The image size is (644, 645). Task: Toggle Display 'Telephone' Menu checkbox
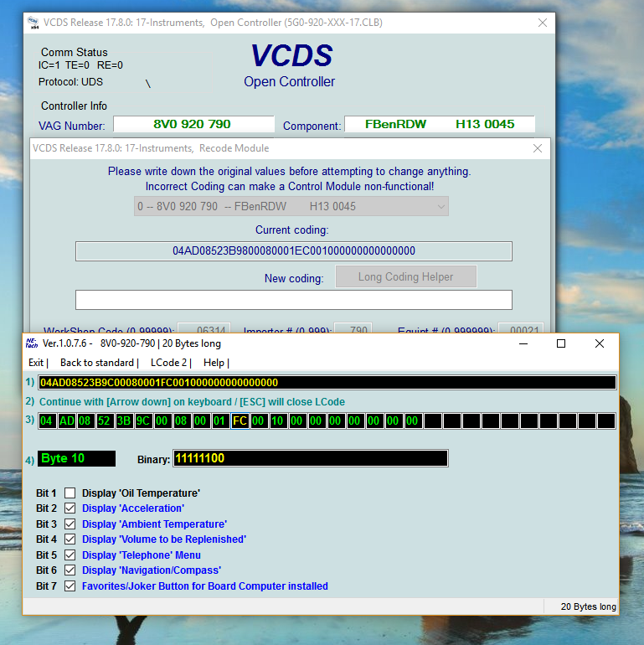[x=70, y=555]
